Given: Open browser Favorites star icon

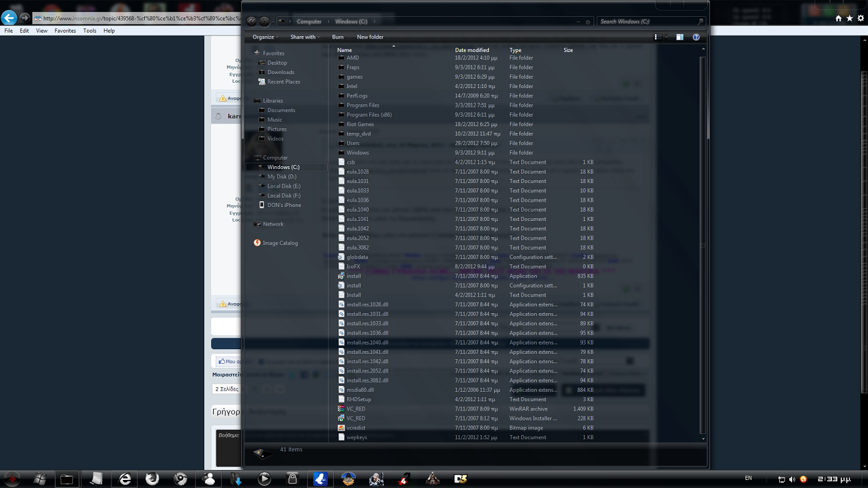Looking at the screenshot, I should pos(849,18).
